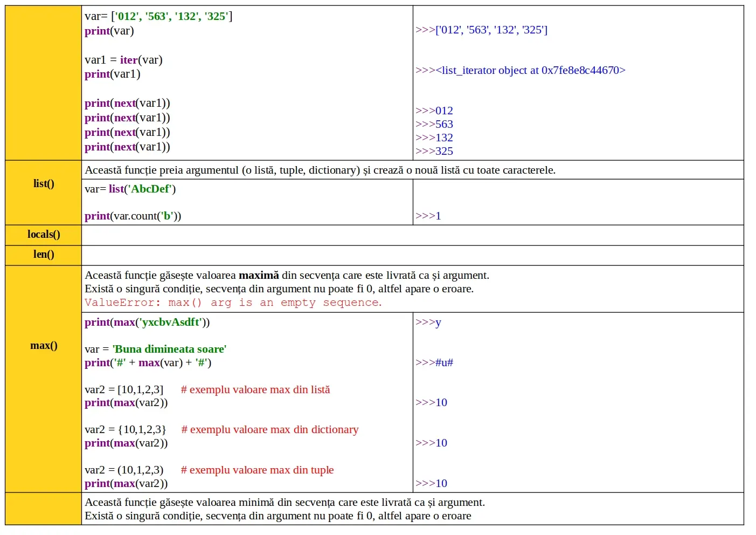Click the print(var1) code line
The image size is (756, 535).
(x=112, y=74)
